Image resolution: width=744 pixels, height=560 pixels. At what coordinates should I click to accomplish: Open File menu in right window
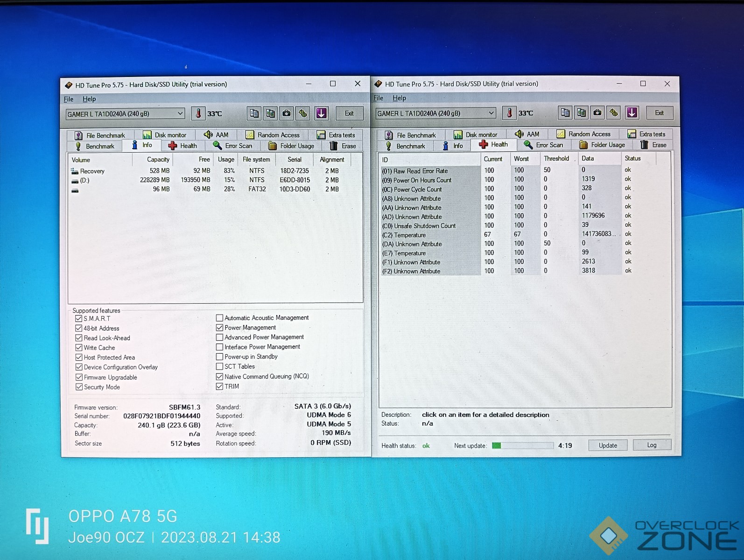(x=379, y=98)
